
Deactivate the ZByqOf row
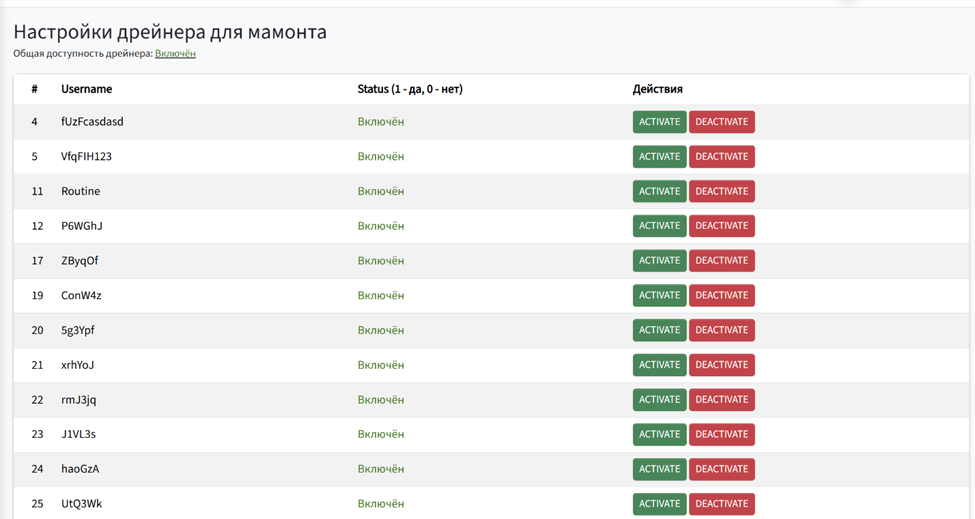[722, 260]
